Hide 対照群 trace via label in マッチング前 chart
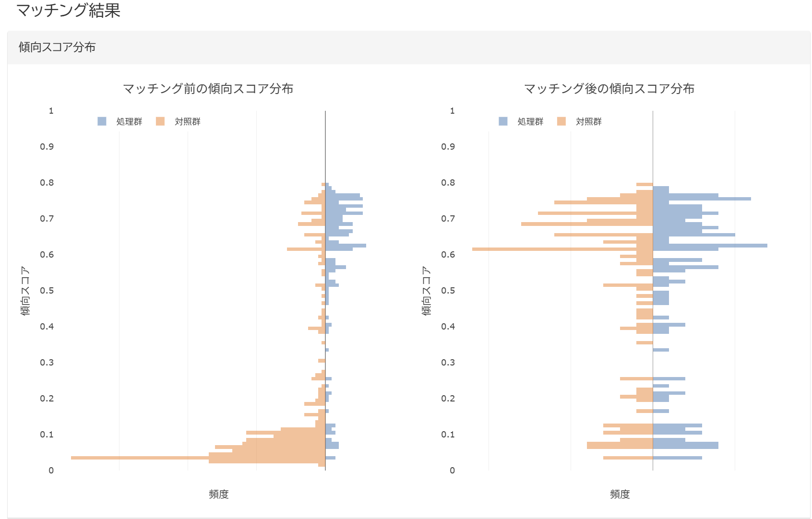Viewport: 812px width, 519px height. (x=188, y=122)
